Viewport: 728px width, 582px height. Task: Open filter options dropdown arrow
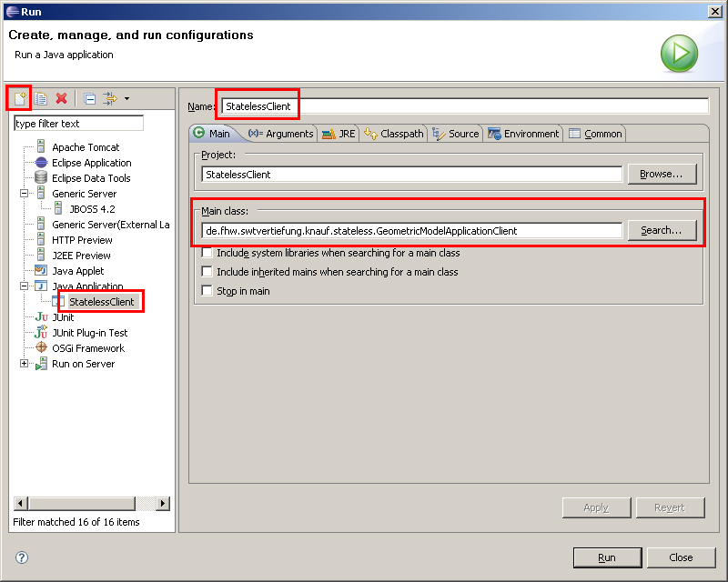tap(126, 98)
